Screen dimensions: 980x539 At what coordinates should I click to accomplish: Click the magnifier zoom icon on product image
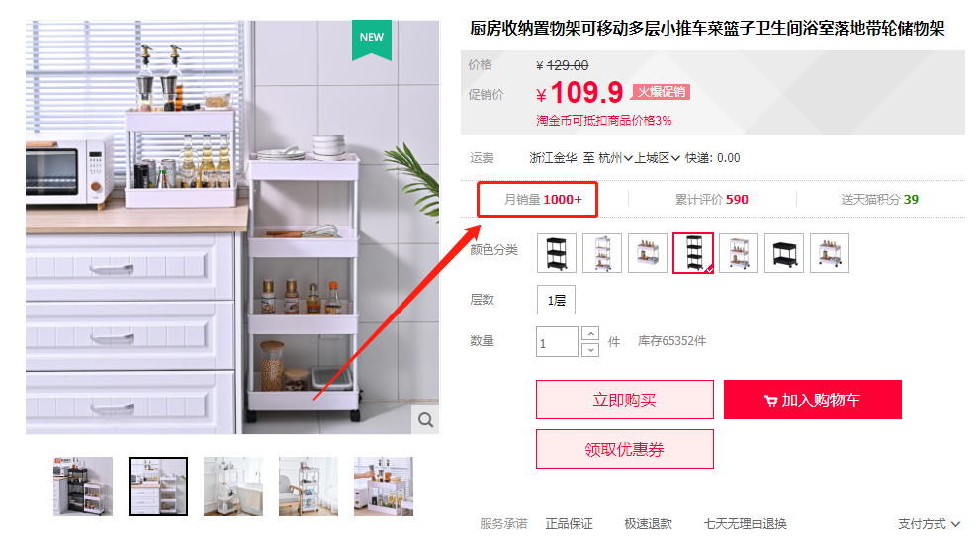tap(425, 419)
